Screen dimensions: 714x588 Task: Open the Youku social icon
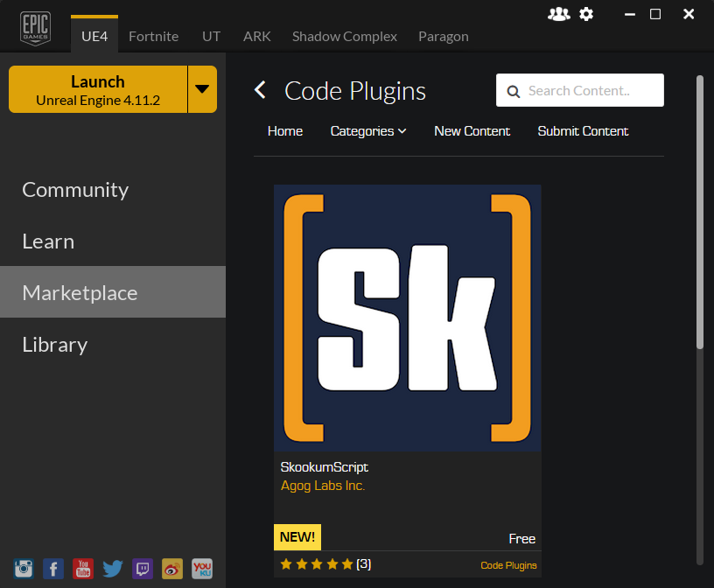pos(202,569)
